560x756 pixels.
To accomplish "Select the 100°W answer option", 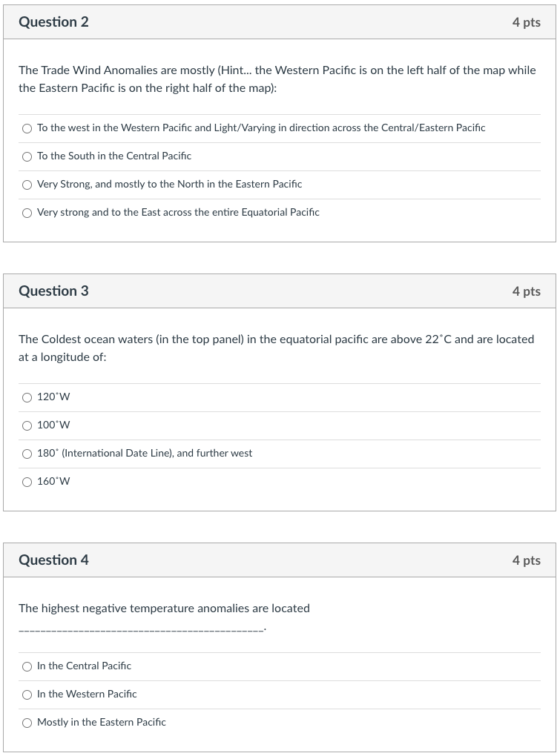I will (x=27, y=425).
